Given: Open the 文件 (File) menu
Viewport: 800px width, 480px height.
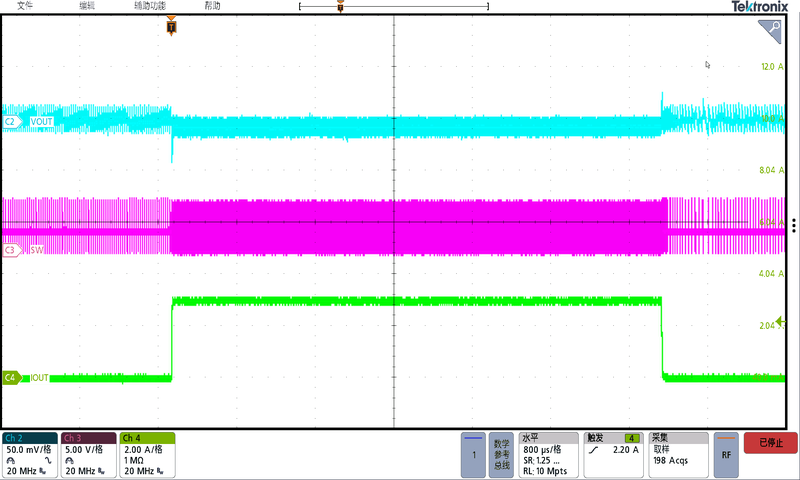Looking at the screenshot, I should (26, 6).
